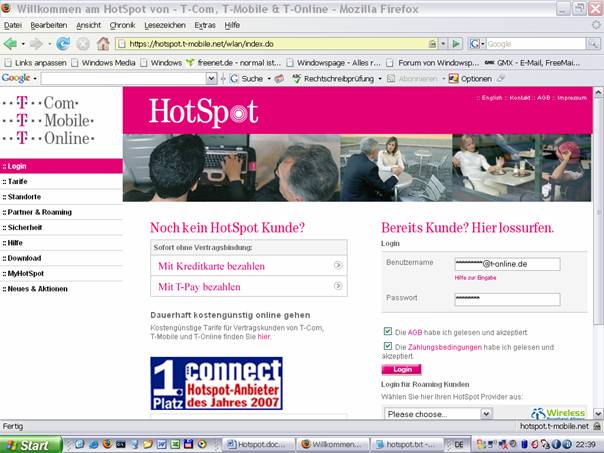Focus the Firefox address bar
This screenshot has height=453, width=604.
click(x=277, y=44)
